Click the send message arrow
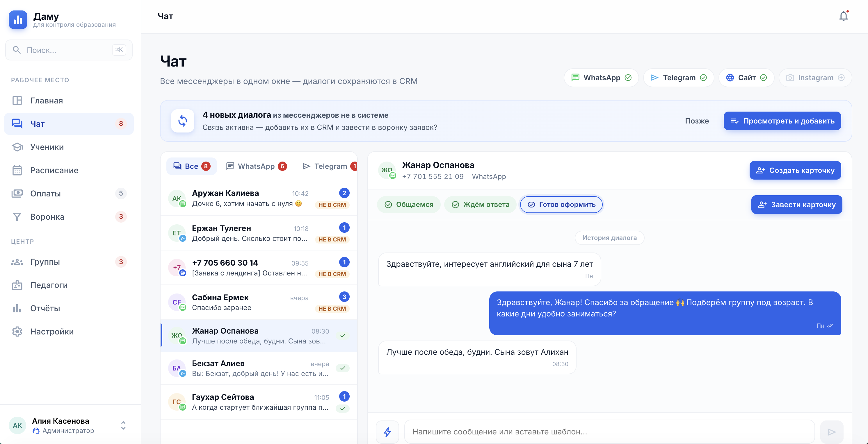 831,432
